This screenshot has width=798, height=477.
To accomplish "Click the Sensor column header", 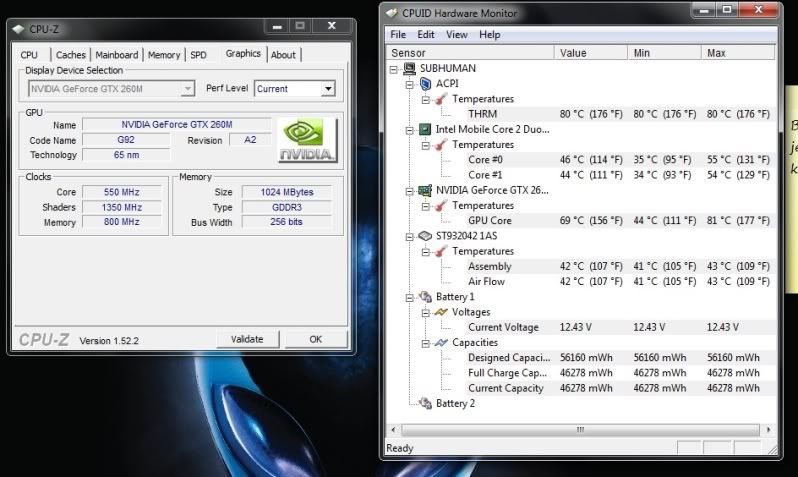I will point(470,53).
